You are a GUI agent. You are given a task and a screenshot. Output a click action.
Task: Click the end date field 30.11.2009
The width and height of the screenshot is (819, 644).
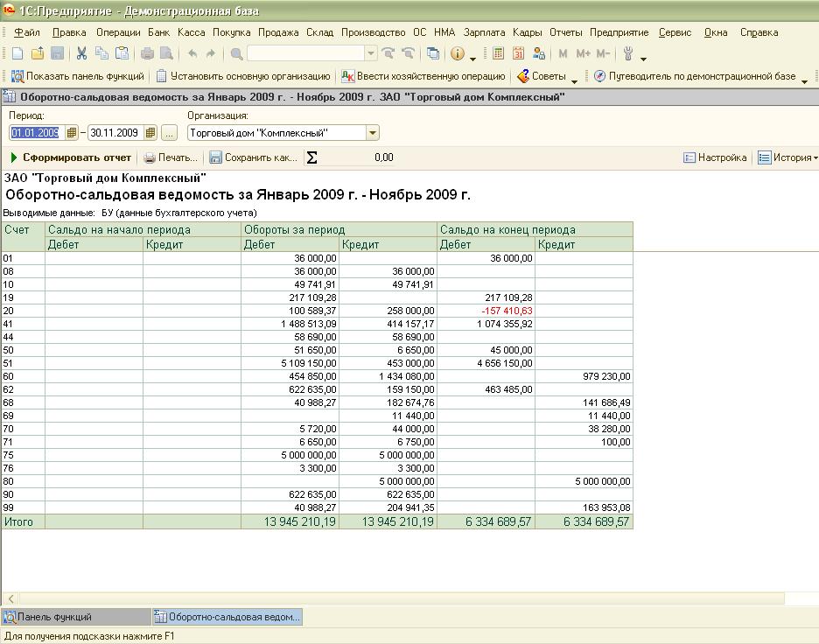pos(115,133)
